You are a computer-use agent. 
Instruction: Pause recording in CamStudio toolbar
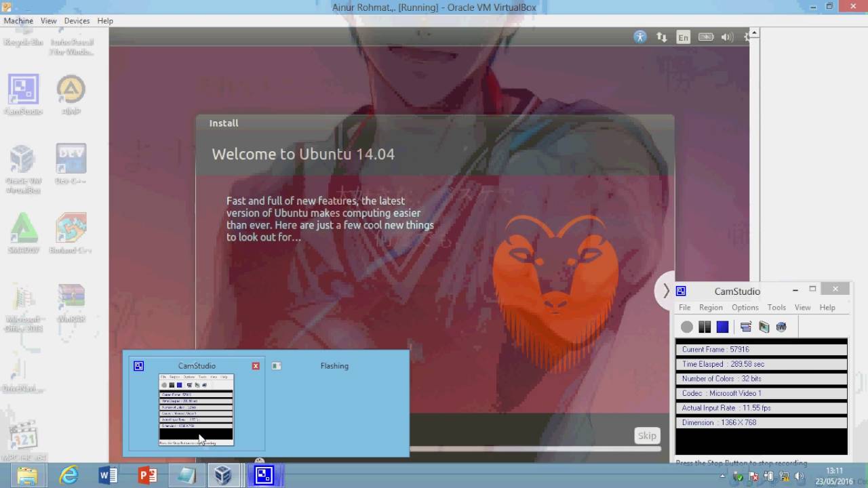(705, 327)
